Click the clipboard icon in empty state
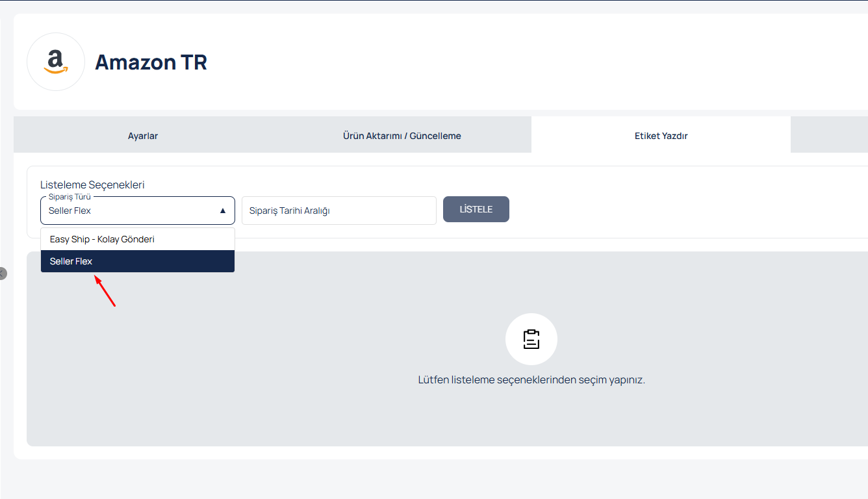868x499 pixels. tap(531, 339)
